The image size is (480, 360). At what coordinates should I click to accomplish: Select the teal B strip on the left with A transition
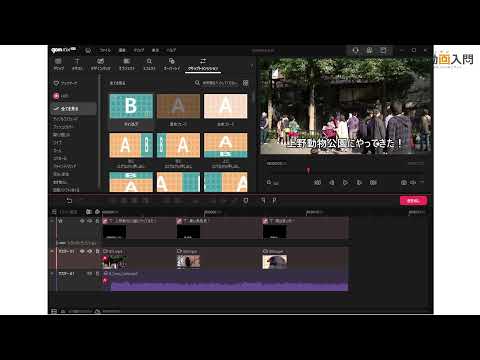tap(178, 145)
